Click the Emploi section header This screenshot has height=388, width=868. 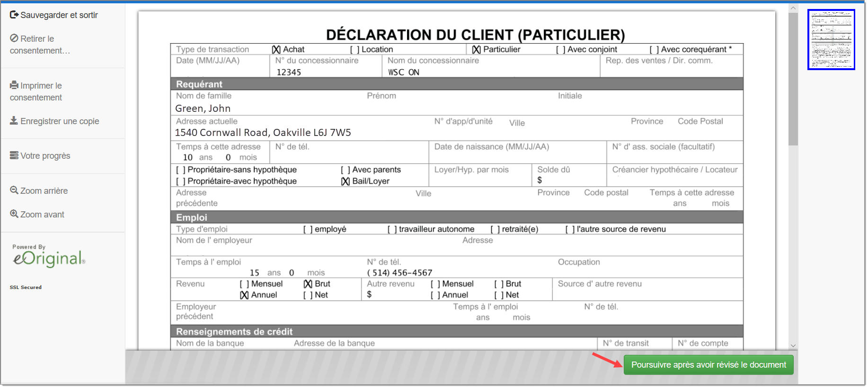pos(457,217)
